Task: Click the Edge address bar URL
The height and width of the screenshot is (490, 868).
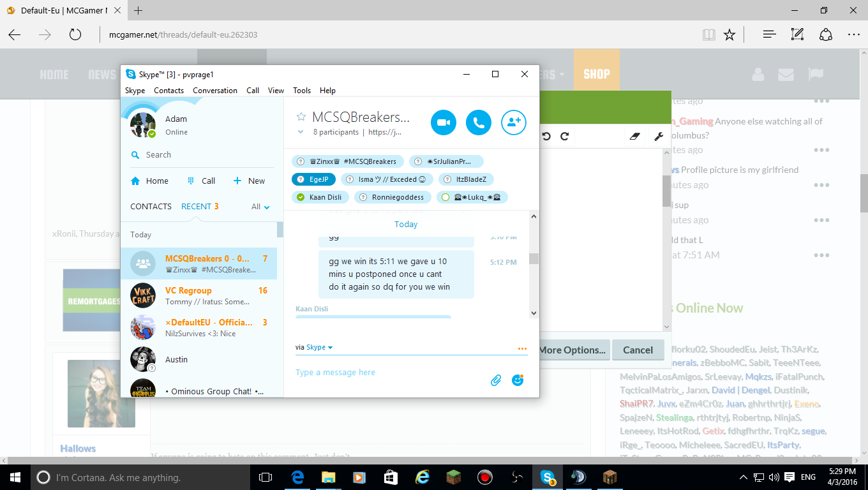Action: coord(183,34)
